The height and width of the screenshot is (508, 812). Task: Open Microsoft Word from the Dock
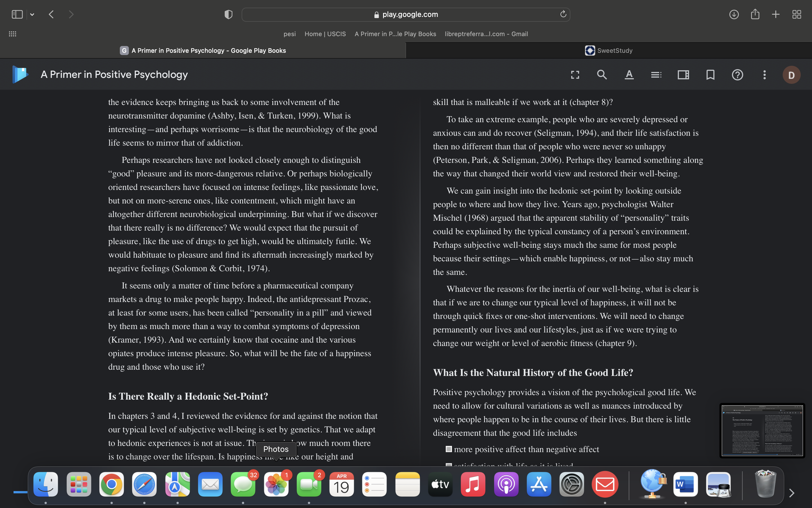(685, 485)
